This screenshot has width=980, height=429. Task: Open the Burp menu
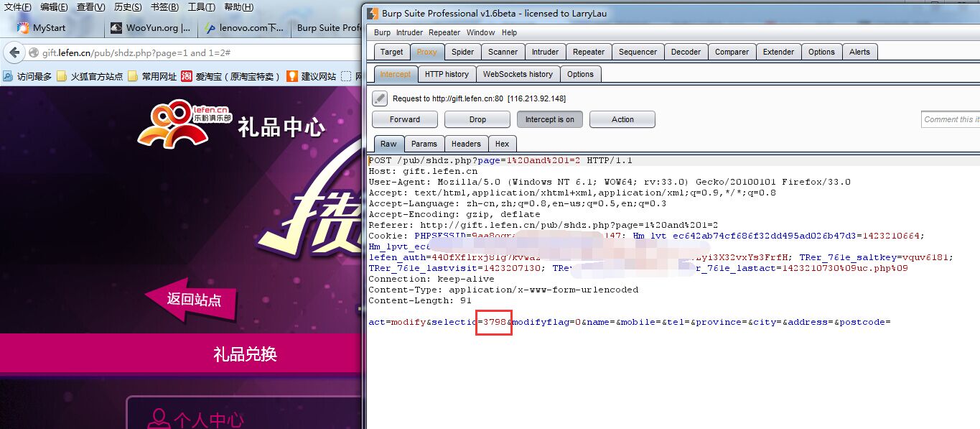[383, 32]
